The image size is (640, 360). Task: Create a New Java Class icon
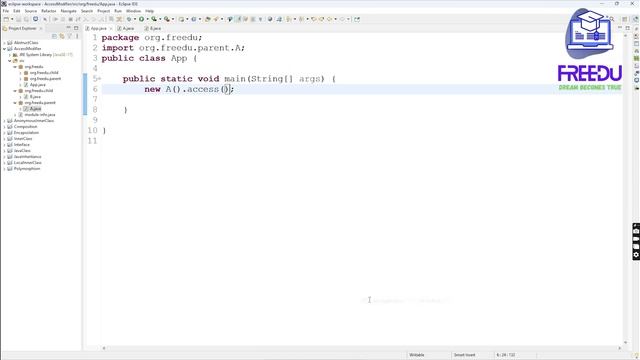pos(193,19)
